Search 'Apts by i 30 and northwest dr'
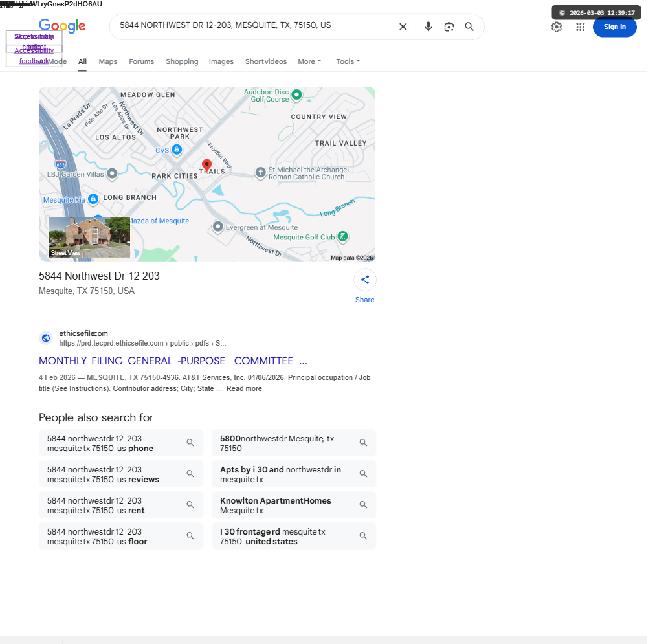The width and height of the screenshot is (655, 644). 294,474
